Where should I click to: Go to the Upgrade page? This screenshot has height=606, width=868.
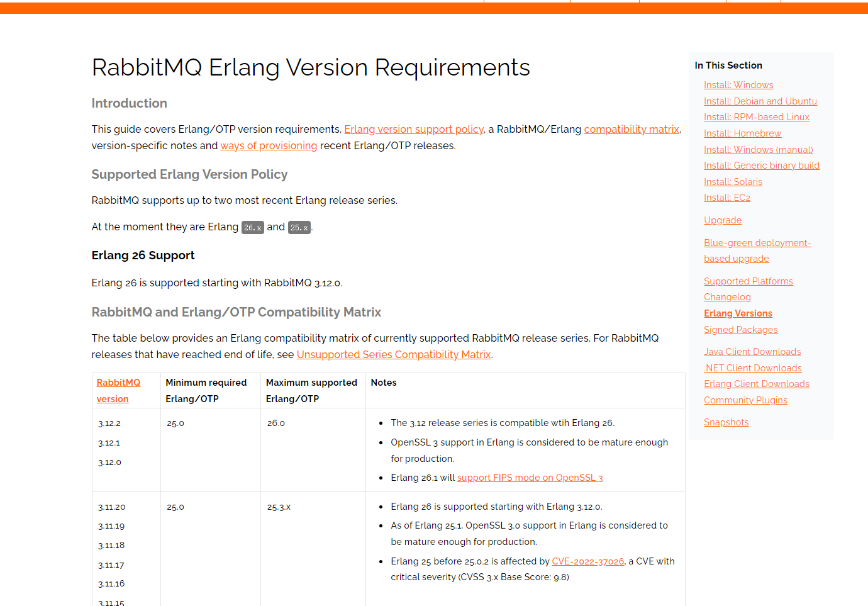pyautogui.click(x=723, y=220)
